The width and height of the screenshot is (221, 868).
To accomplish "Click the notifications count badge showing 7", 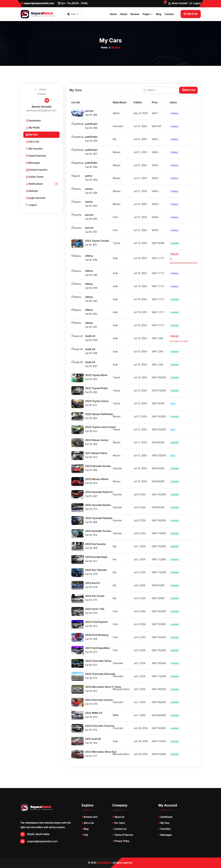I will [x=56, y=184].
